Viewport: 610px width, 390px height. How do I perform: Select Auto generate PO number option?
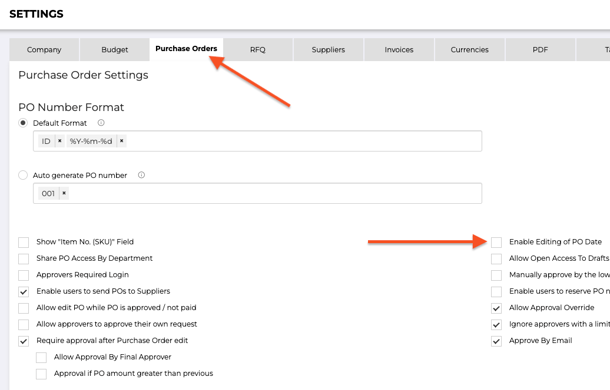23,175
